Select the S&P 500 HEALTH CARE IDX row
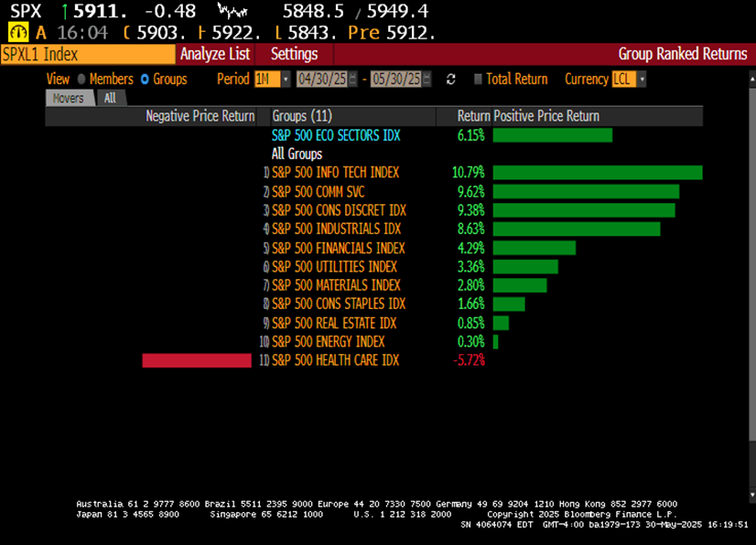The height and width of the screenshot is (545, 756). coord(336,360)
